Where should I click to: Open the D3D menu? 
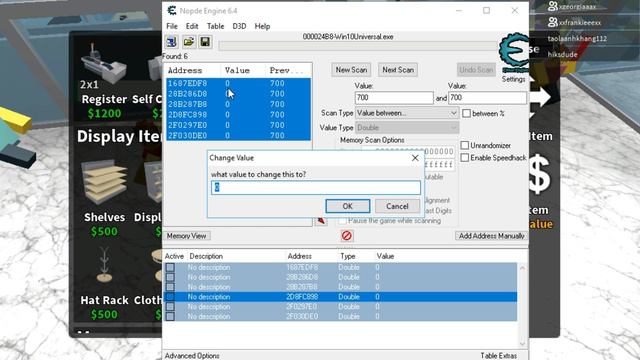pos(239,26)
